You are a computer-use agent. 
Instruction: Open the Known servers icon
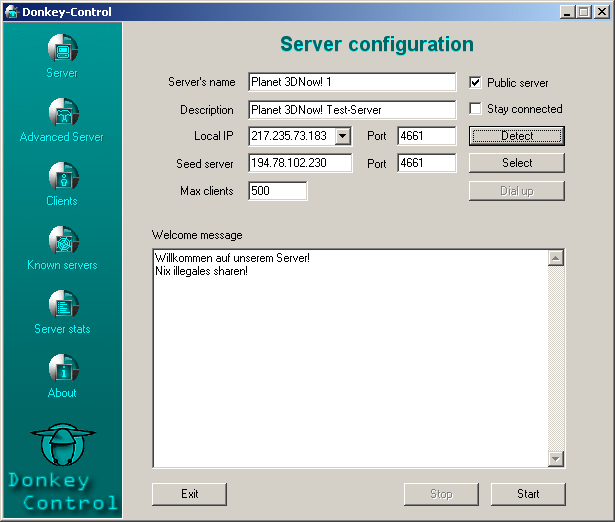[x=64, y=240]
